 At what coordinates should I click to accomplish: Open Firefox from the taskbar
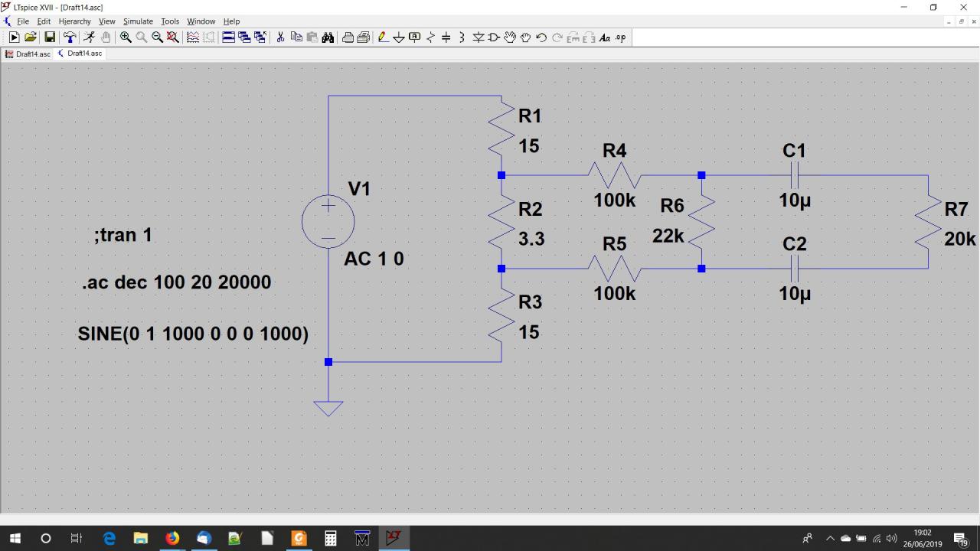point(172,538)
